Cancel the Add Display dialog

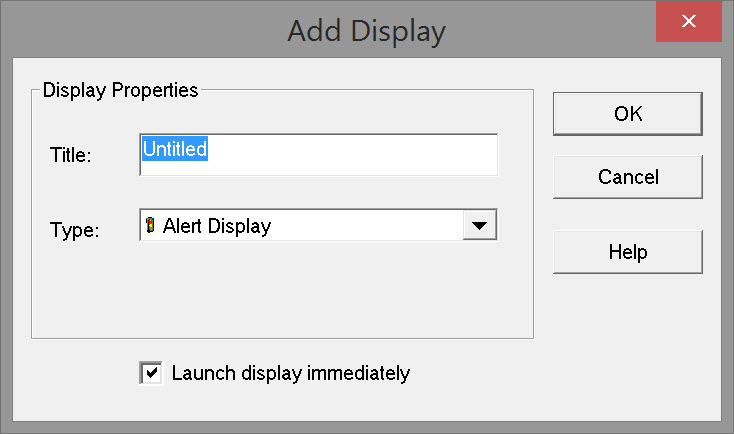(628, 177)
